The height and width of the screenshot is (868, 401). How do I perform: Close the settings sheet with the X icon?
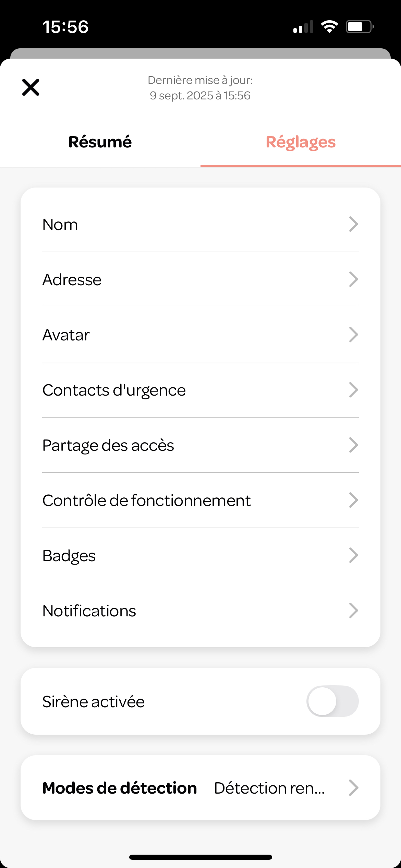click(31, 87)
